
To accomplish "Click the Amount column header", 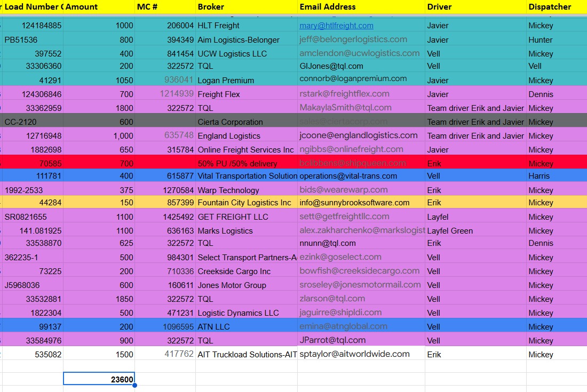I will click(99, 7).
